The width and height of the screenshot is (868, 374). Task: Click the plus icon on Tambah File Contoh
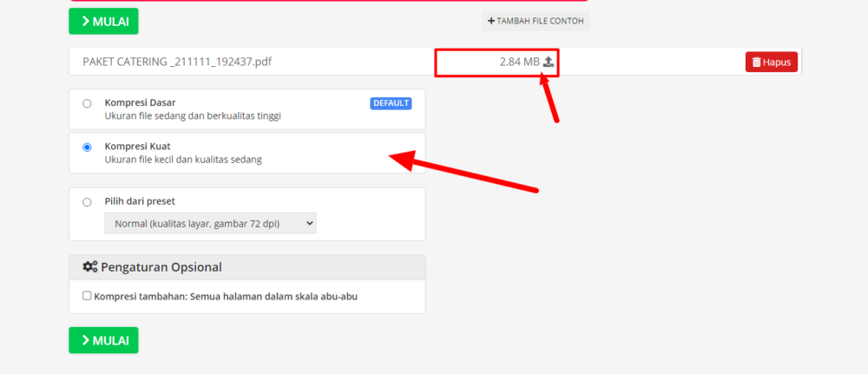coord(491,21)
